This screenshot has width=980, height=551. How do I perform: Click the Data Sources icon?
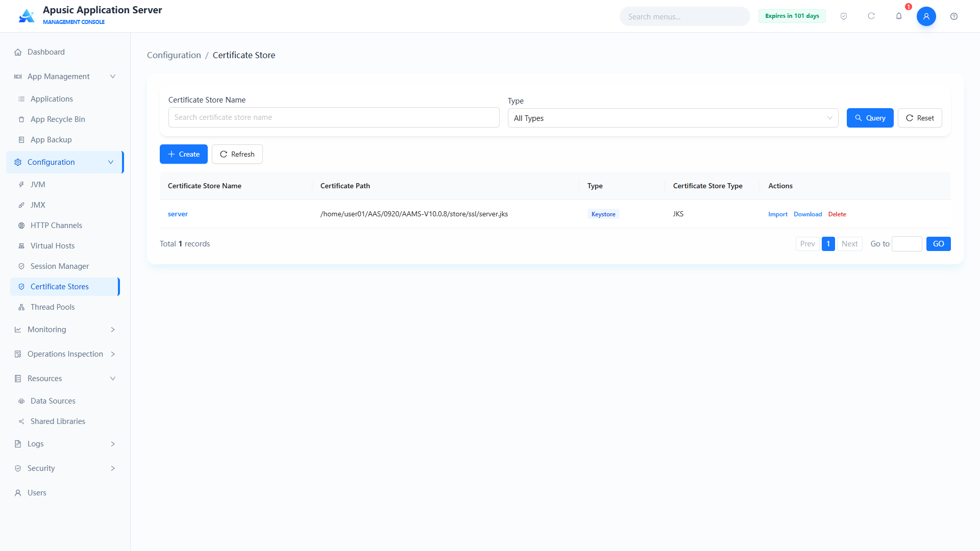coord(21,401)
